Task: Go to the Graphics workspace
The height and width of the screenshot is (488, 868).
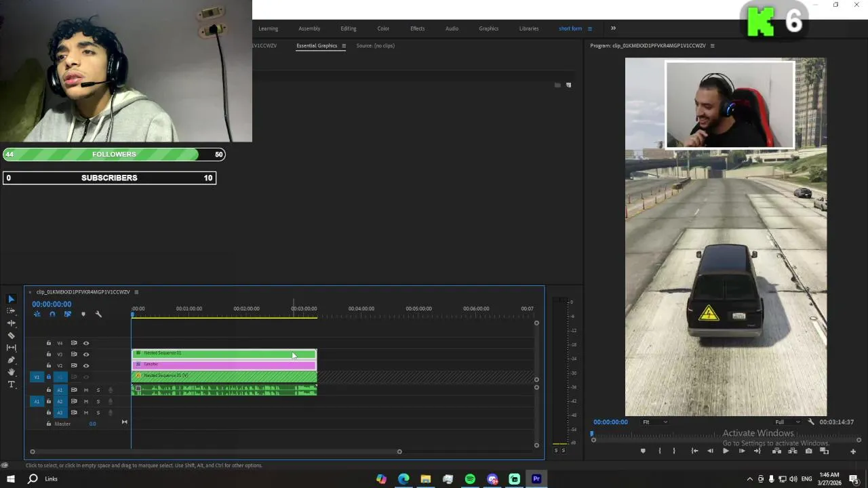Action: pos(489,28)
